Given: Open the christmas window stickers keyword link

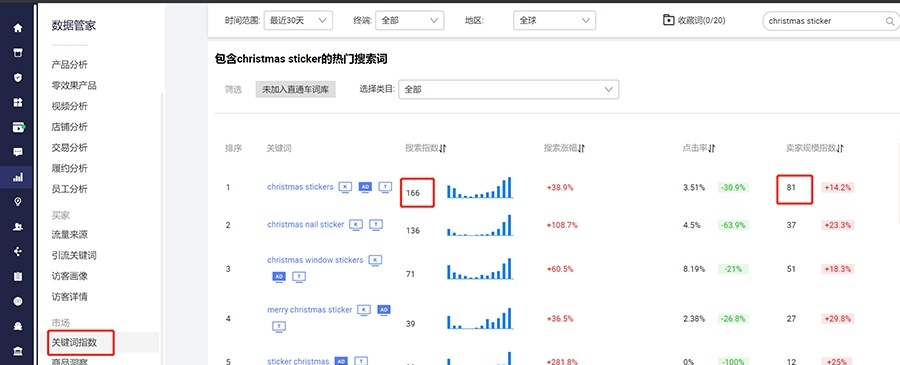Looking at the screenshot, I should pos(315,260).
